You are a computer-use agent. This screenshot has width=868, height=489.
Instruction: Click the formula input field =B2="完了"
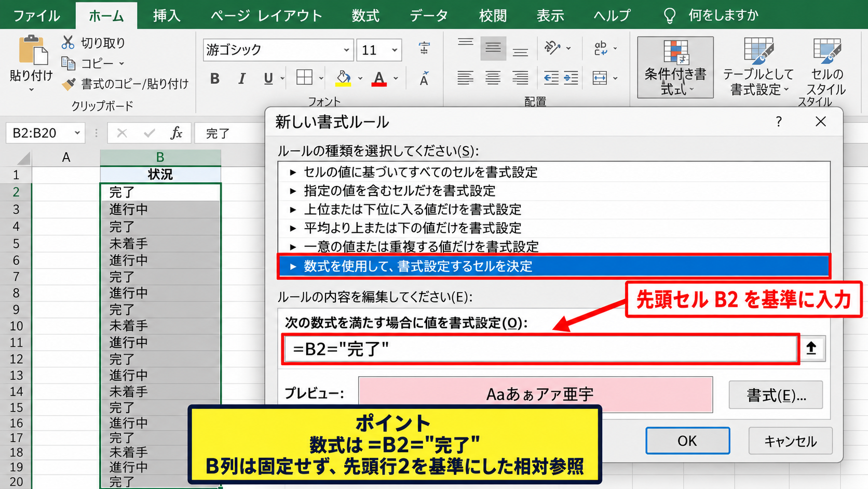click(540, 349)
